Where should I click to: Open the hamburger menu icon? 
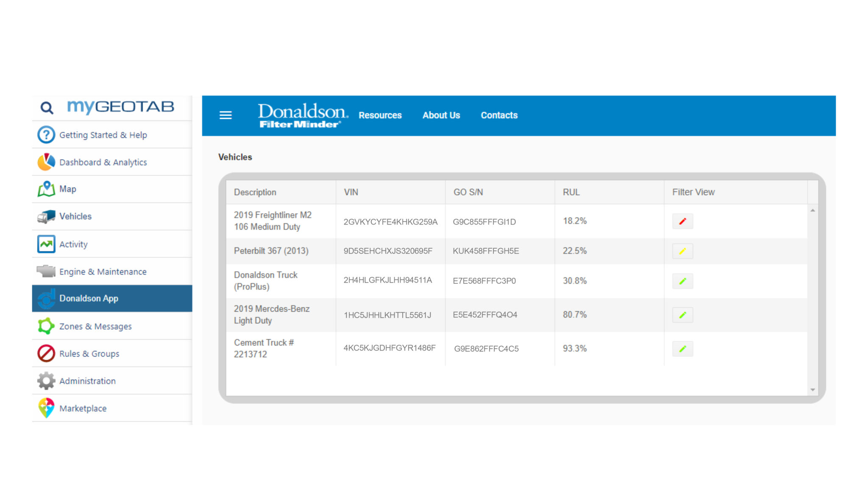225,115
